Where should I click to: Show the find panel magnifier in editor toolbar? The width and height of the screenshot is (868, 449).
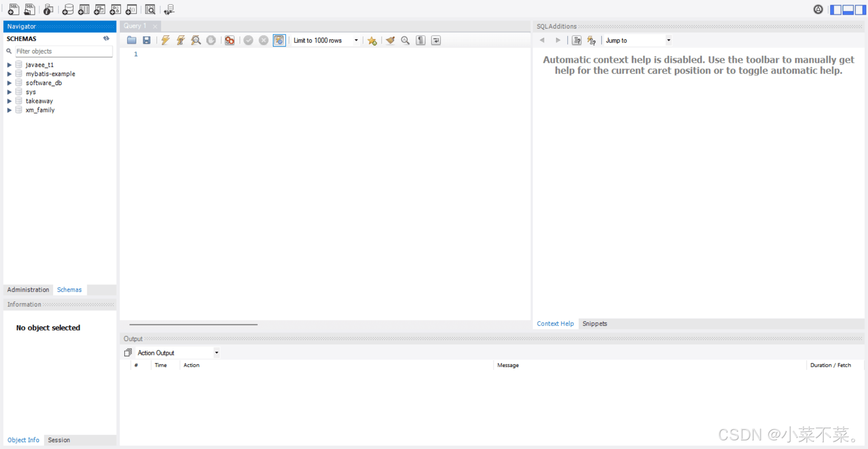pyautogui.click(x=406, y=40)
